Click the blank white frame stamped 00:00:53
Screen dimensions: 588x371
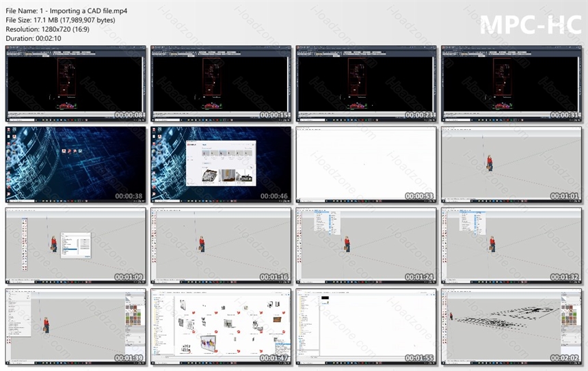click(366, 165)
